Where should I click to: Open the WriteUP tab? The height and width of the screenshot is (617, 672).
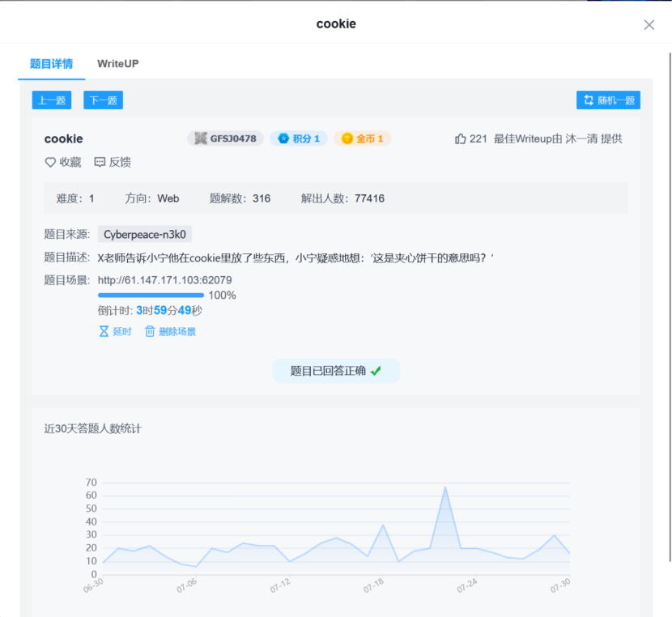[x=118, y=64]
